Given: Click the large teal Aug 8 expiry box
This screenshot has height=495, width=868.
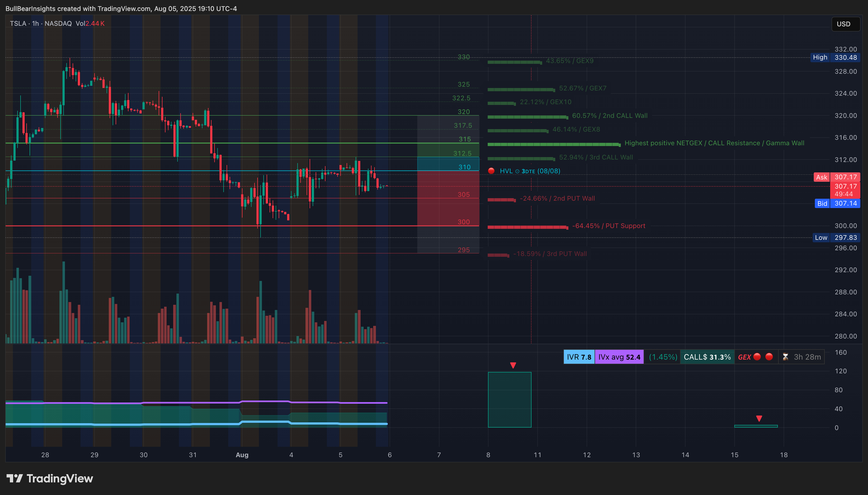Looking at the screenshot, I should tap(509, 400).
